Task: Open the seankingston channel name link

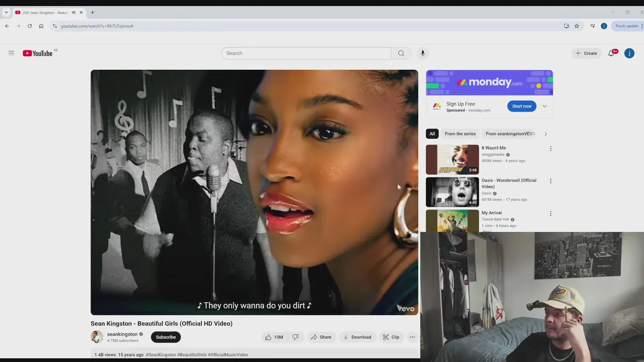Action: pyautogui.click(x=122, y=334)
